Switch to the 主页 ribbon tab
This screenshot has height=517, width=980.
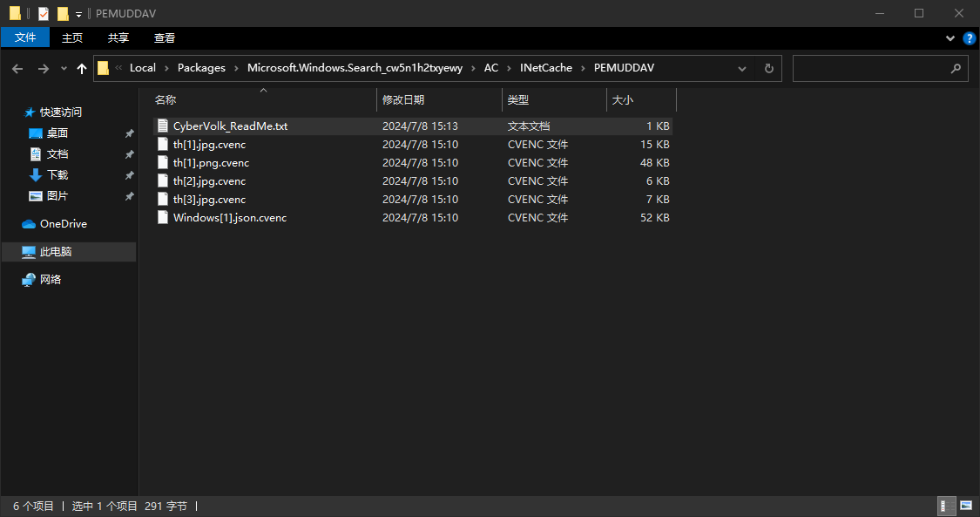[x=72, y=37]
